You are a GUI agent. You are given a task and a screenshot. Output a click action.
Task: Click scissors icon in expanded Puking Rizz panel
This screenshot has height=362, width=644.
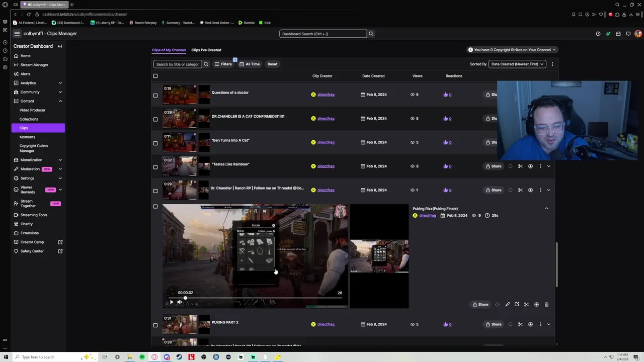pyautogui.click(x=526, y=304)
